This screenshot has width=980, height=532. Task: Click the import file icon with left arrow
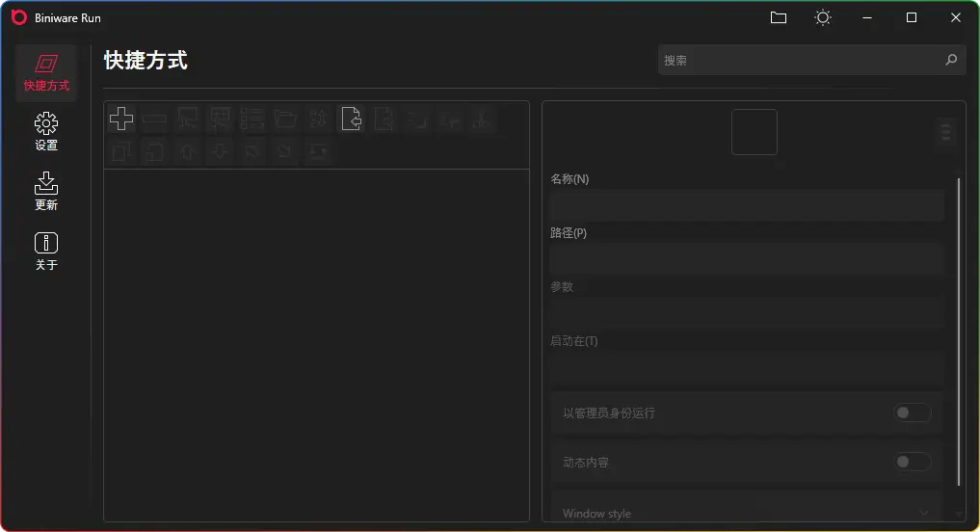tap(352, 119)
